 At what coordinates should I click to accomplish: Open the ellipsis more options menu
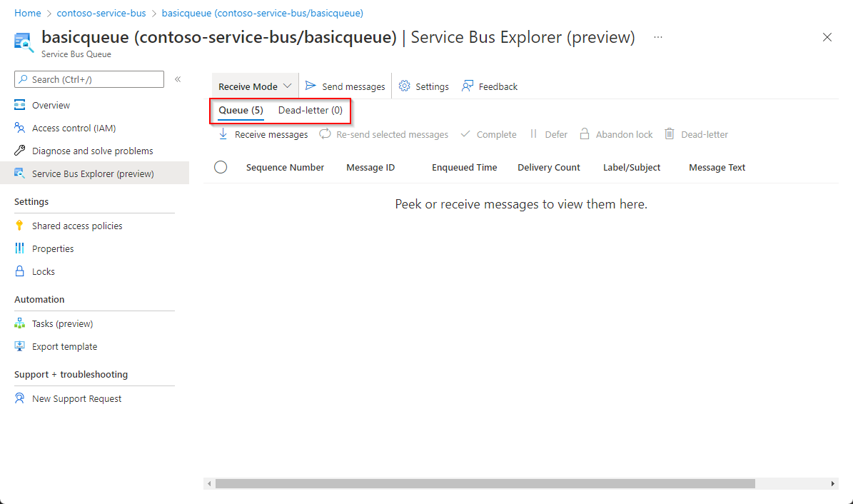658,37
